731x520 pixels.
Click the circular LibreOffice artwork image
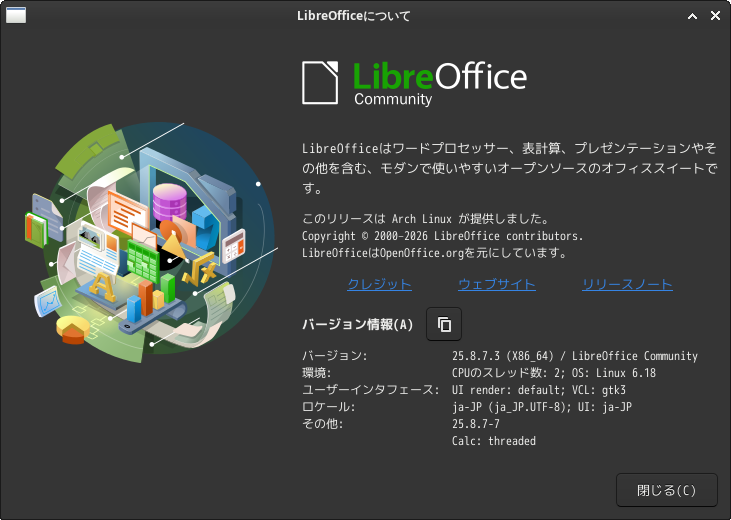pos(152,243)
